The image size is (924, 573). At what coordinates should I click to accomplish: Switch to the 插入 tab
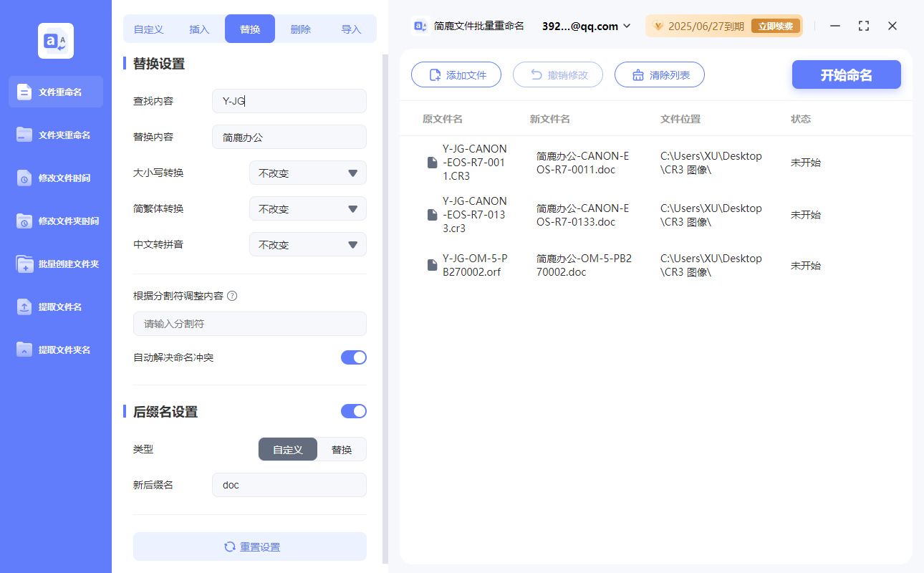198,28
